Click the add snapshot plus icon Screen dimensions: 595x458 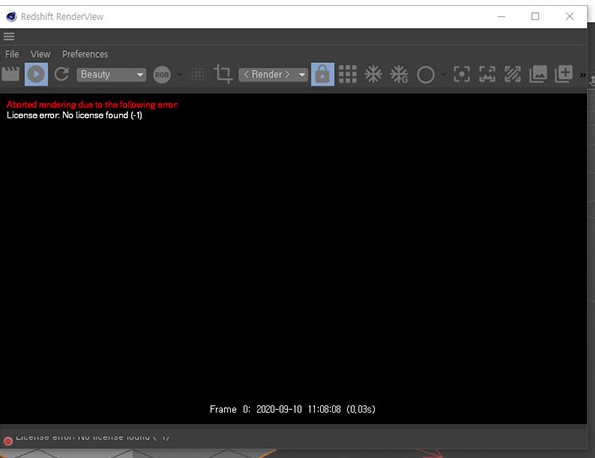click(x=564, y=74)
